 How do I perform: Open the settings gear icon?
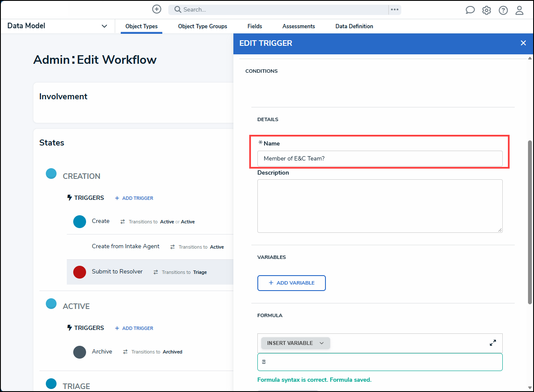(x=486, y=10)
